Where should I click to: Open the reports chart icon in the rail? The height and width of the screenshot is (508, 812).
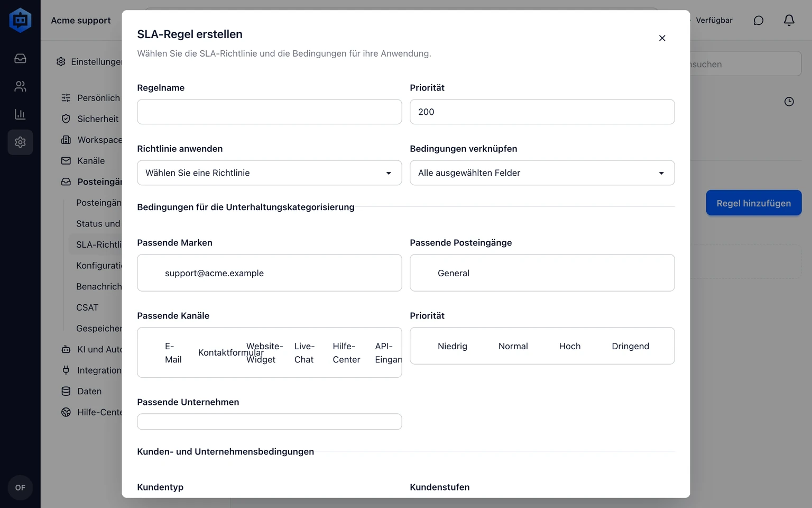pyautogui.click(x=20, y=114)
